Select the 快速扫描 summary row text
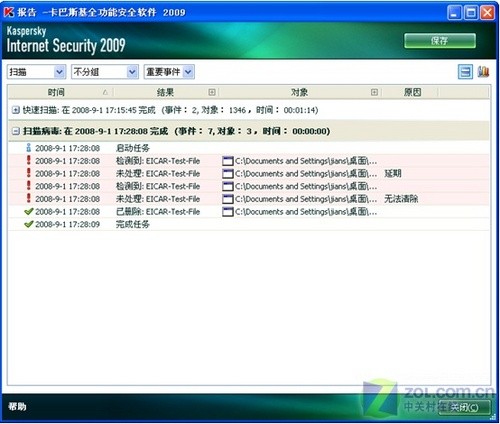Screen dimensions: 500x424 click(x=170, y=110)
